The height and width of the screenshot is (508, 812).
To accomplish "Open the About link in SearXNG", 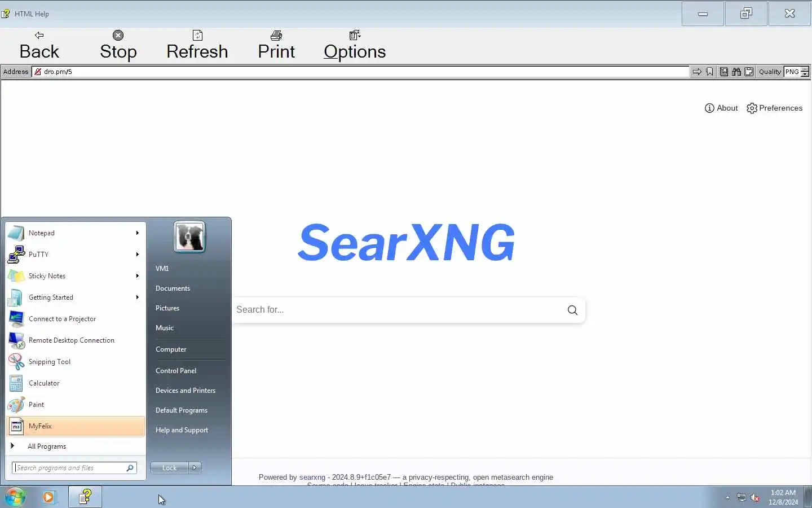I will [721, 108].
